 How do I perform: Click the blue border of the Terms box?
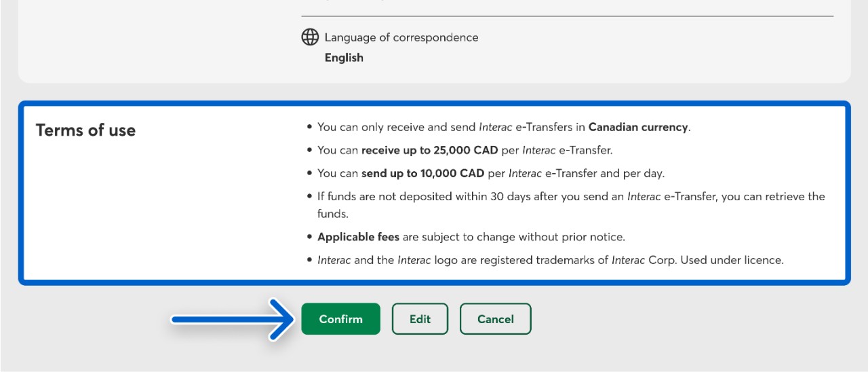(x=434, y=104)
